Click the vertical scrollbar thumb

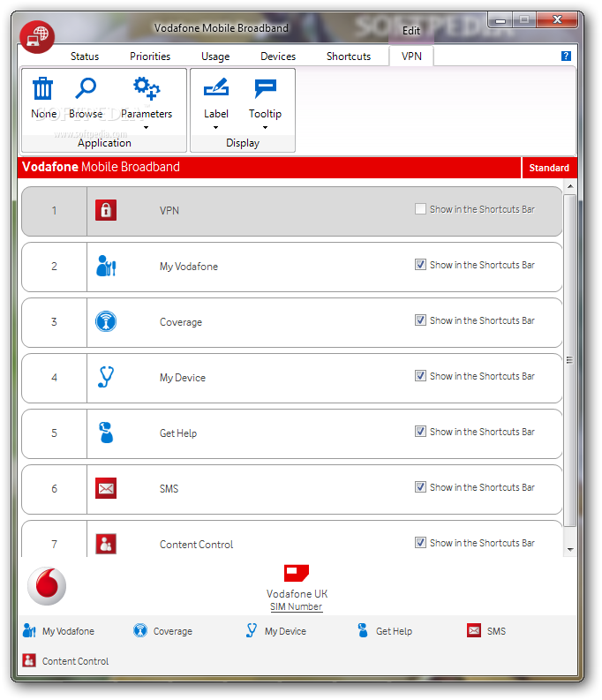[x=570, y=360]
